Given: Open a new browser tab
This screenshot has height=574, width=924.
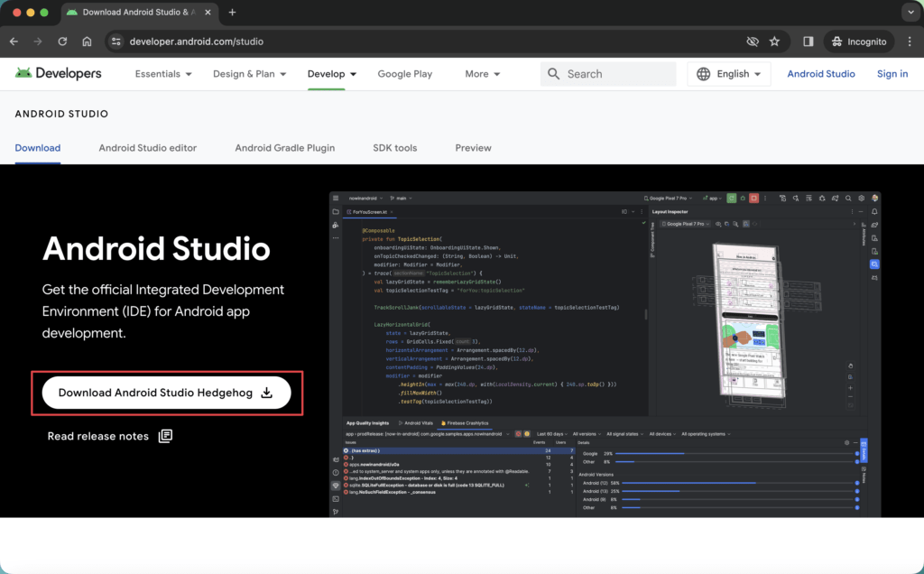Looking at the screenshot, I should pyautogui.click(x=232, y=13).
